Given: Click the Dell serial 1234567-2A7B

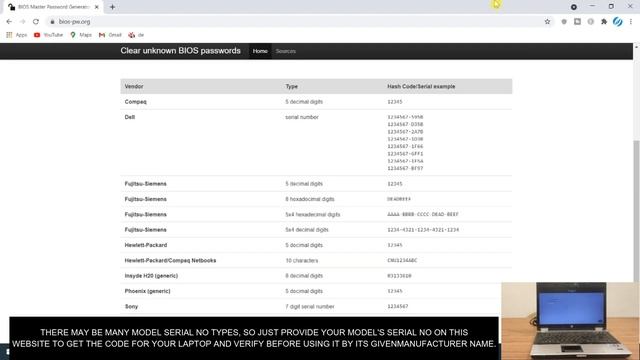Looking at the screenshot, I should click(405, 132).
